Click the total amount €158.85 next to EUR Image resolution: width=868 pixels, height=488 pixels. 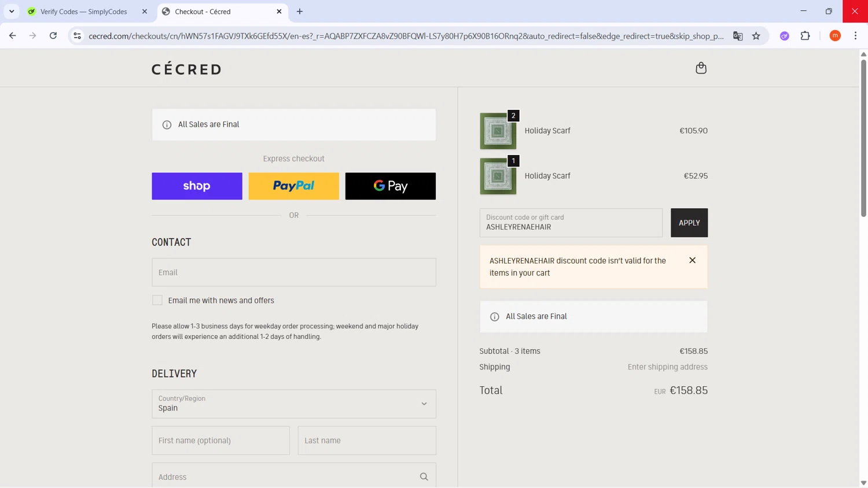click(x=689, y=390)
